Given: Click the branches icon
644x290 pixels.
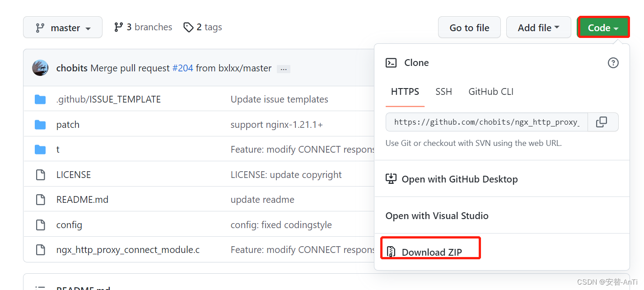Looking at the screenshot, I should tap(119, 28).
